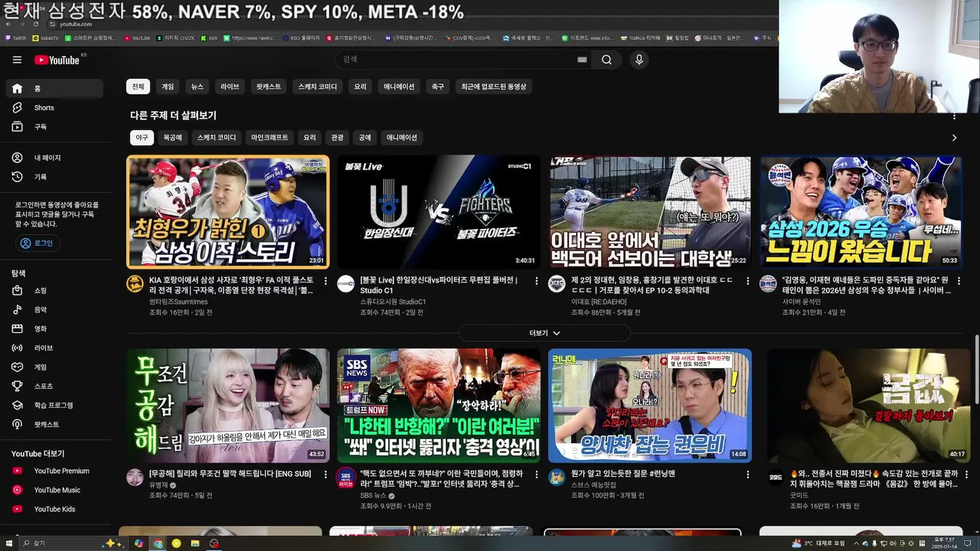Image resolution: width=980 pixels, height=551 pixels.
Task: Open the KBO 홈페이지 bookmark
Action: point(301,37)
